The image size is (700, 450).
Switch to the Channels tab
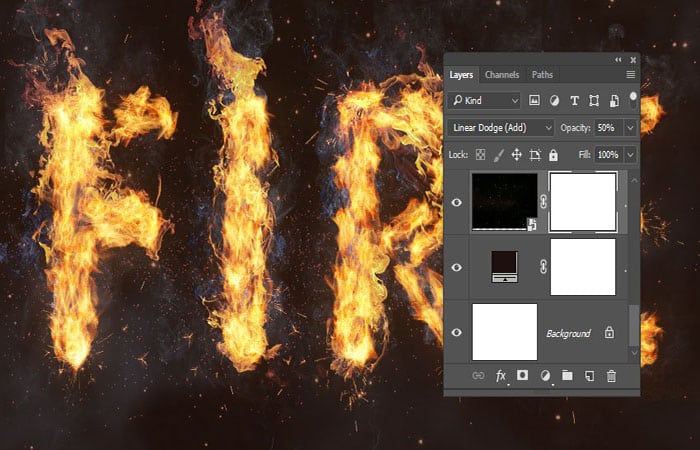coord(502,75)
